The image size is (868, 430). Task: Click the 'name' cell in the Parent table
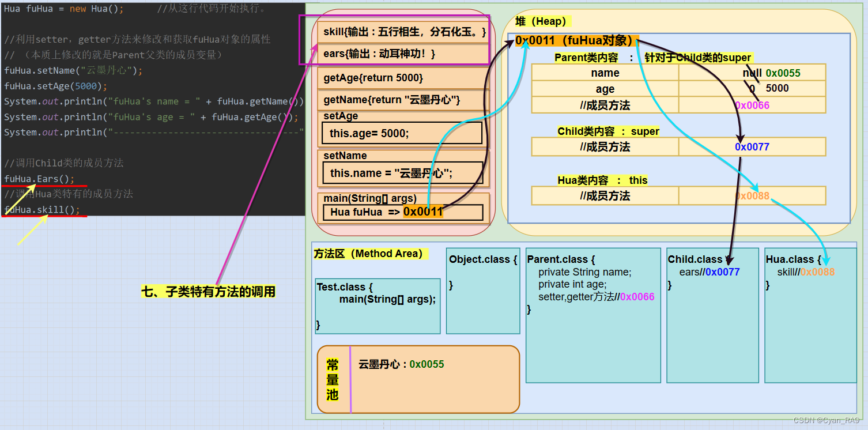(x=605, y=73)
